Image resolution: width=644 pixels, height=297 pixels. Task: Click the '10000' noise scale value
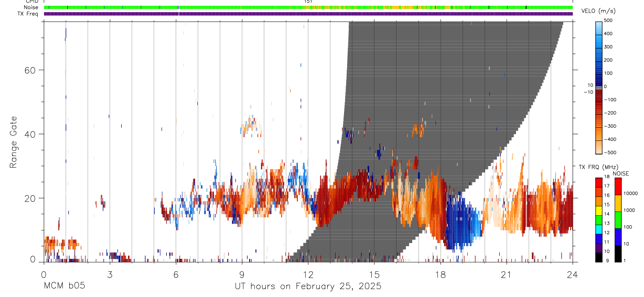630,193
